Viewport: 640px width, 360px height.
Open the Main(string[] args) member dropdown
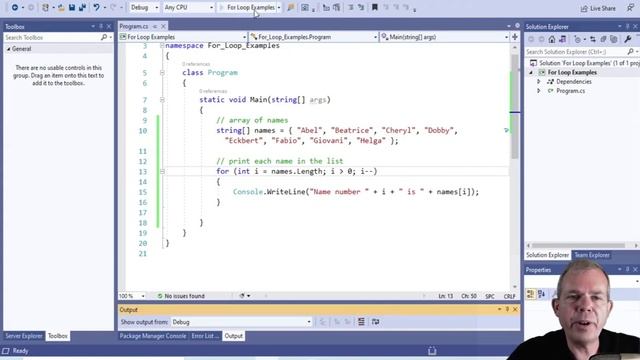point(444,37)
